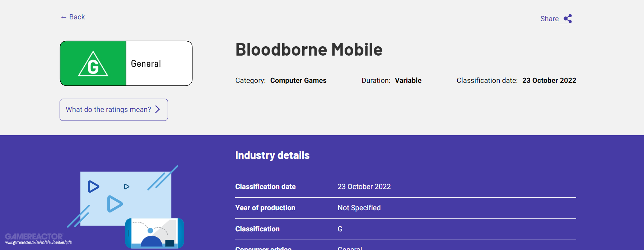644x250 pixels.
Task: Click the Gamereactor watermark logo
Action: pos(35,237)
